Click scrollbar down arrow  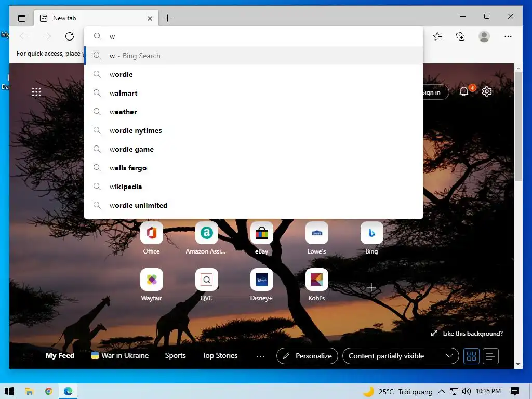pyautogui.click(x=518, y=364)
